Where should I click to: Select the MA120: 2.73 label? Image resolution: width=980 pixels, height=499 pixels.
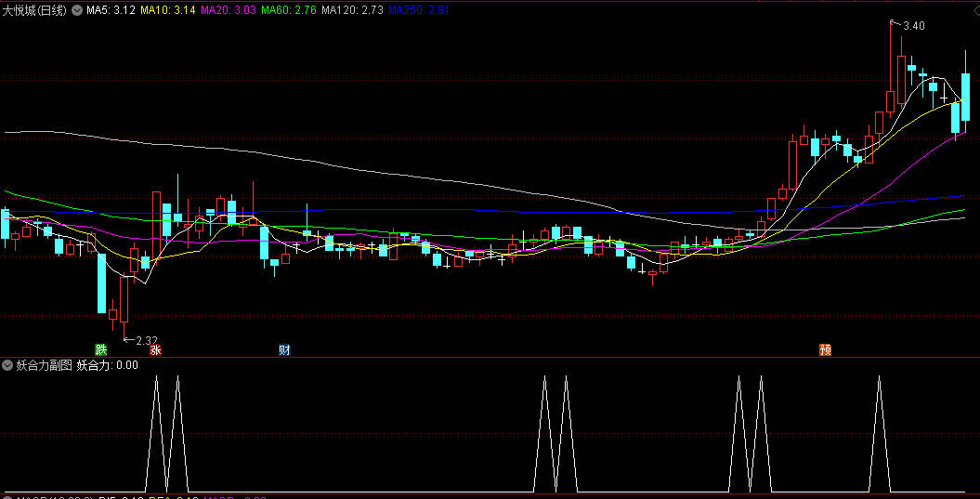352,10
